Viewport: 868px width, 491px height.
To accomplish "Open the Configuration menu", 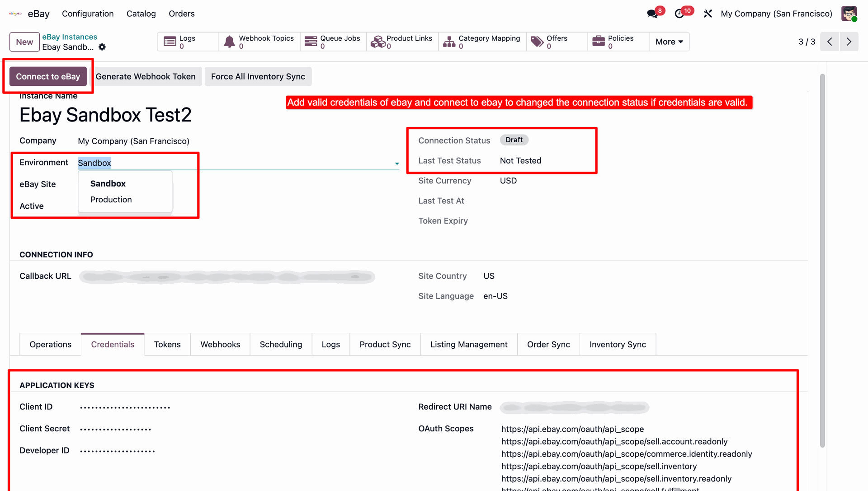I will coord(88,14).
